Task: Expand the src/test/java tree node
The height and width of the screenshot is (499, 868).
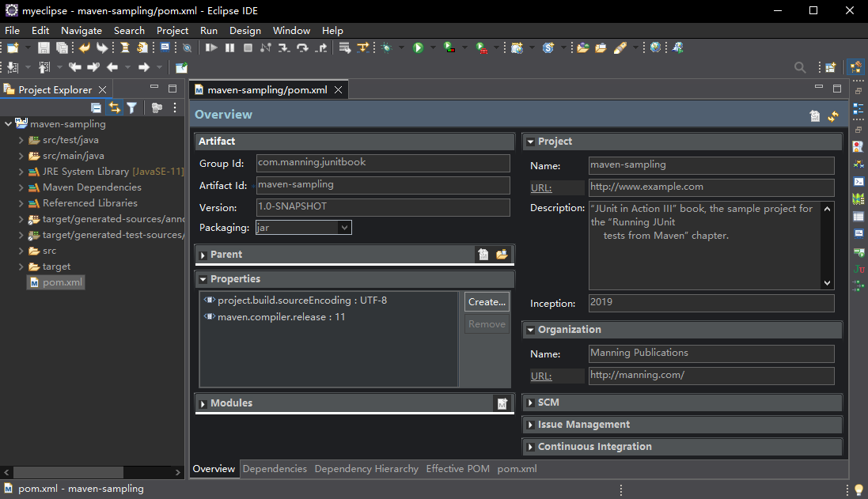Action: 21,140
